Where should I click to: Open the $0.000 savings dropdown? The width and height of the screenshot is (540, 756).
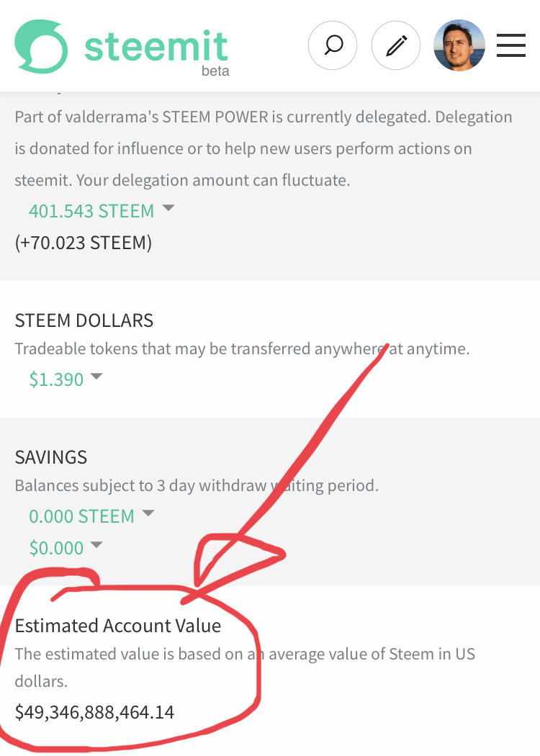pyautogui.click(x=56, y=548)
